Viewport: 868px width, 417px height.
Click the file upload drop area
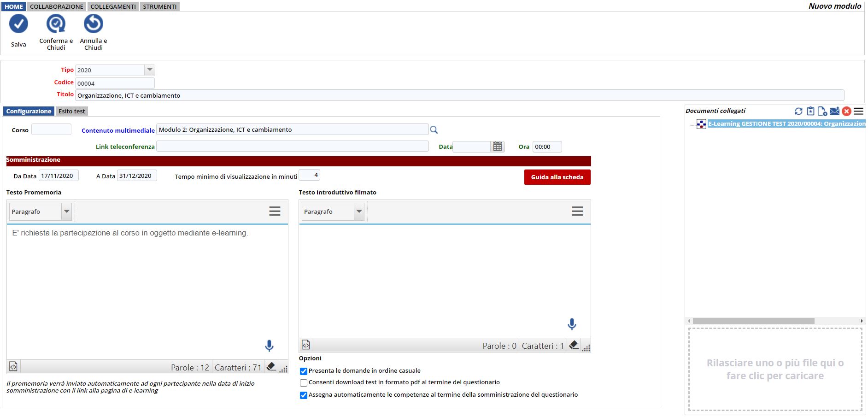(x=775, y=369)
